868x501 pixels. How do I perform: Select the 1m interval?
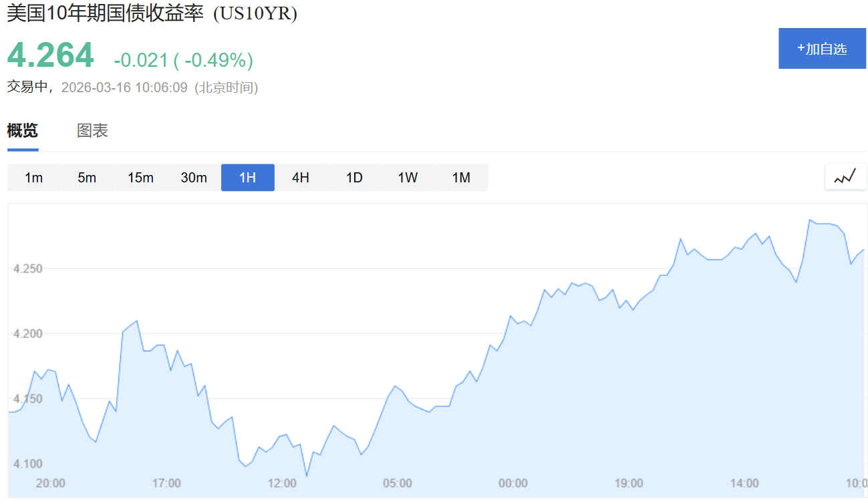click(x=34, y=178)
